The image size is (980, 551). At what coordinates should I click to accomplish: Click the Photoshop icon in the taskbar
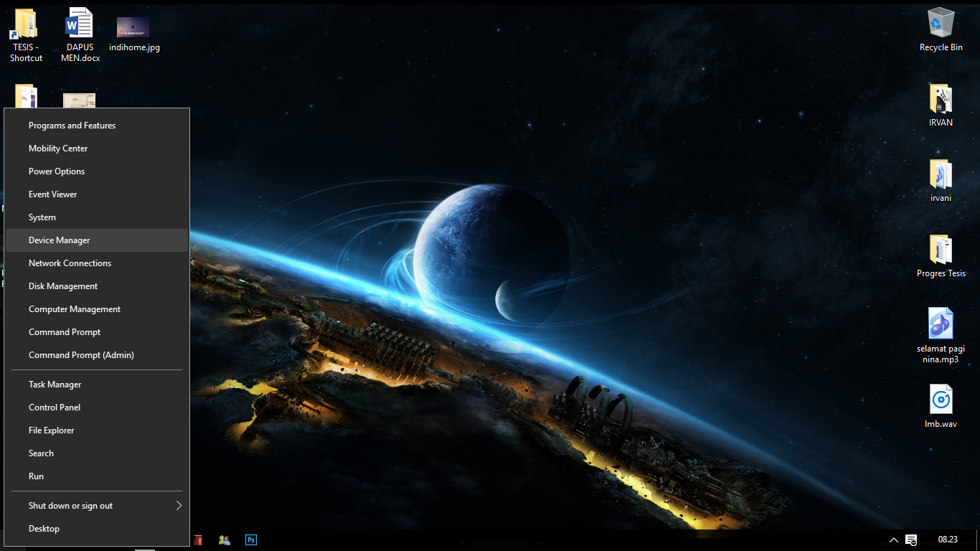250,540
